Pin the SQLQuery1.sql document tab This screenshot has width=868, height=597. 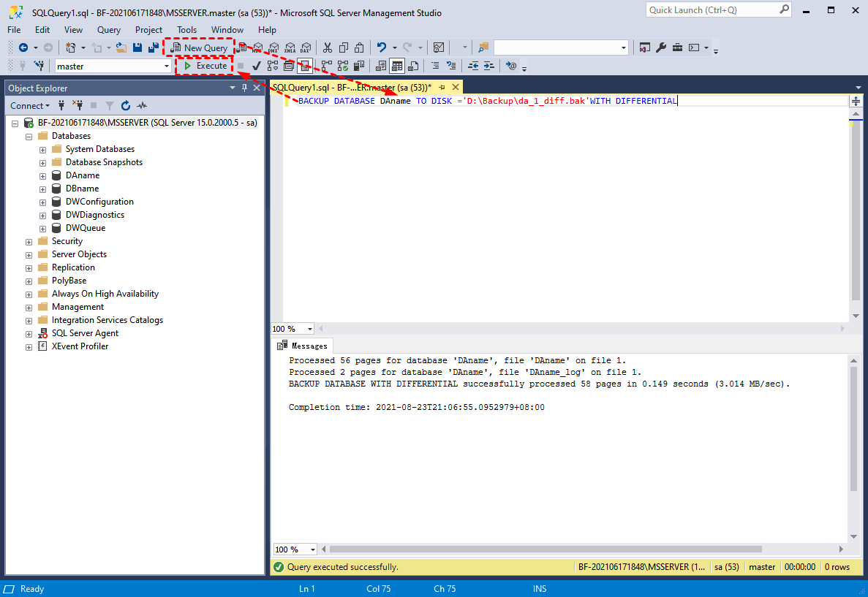[x=443, y=86]
